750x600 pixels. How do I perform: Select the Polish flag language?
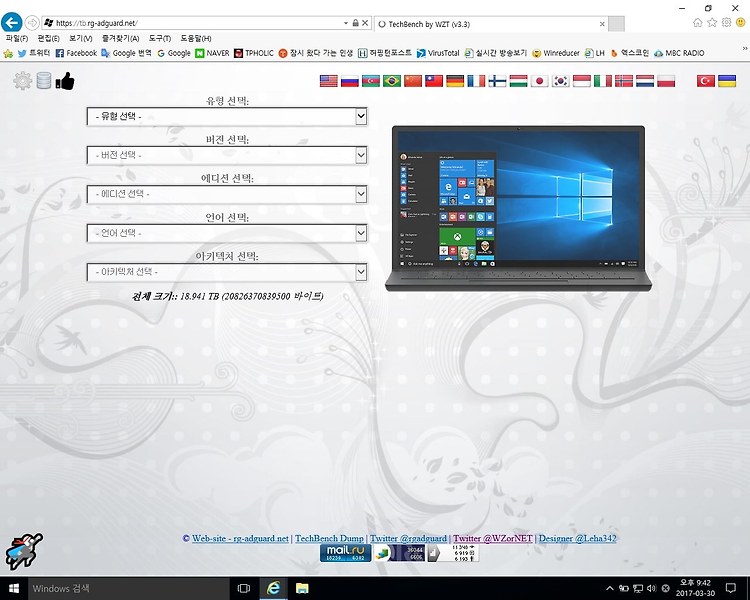(666, 81)
